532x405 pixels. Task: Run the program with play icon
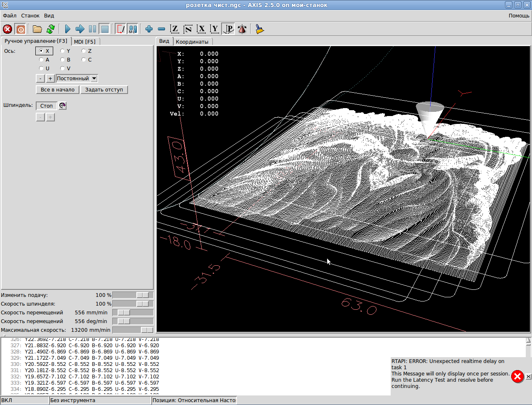coord(67,29)
